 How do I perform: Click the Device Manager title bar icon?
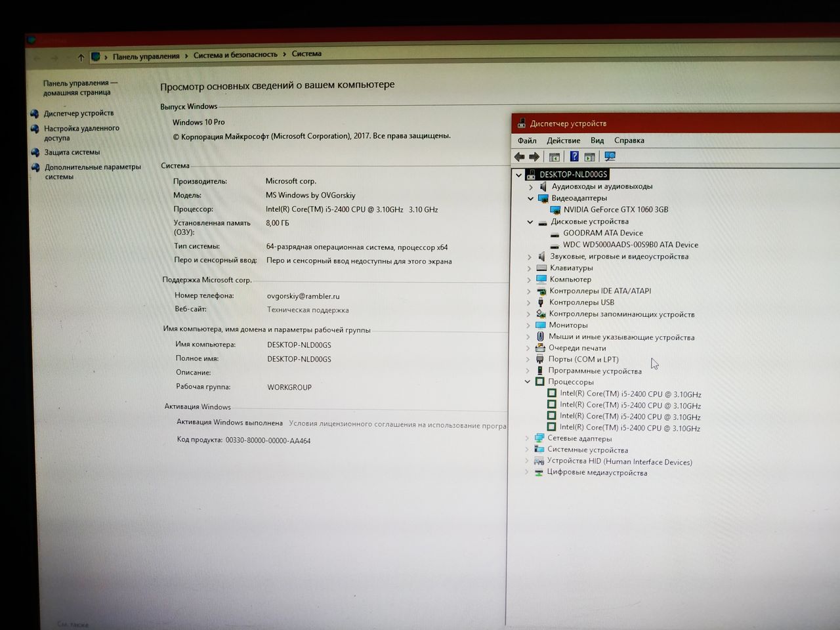tap(522, 123)
